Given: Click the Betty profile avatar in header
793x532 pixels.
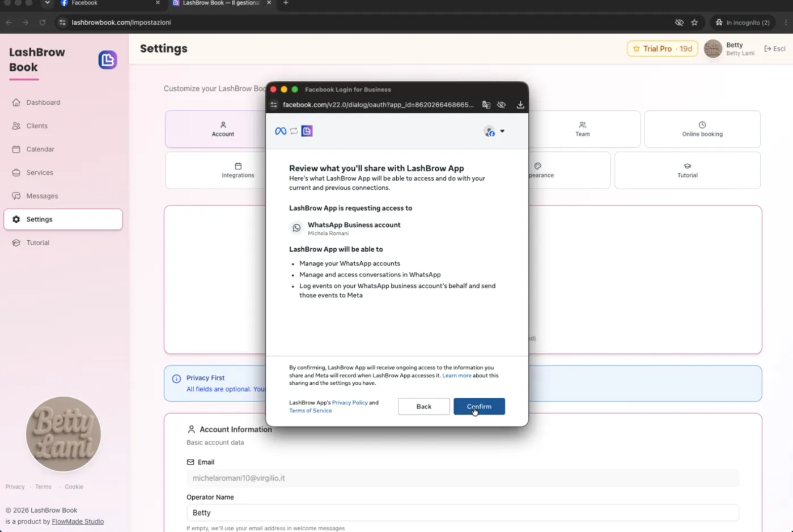Looking at the screenshot, I should [x=713, y=49].
